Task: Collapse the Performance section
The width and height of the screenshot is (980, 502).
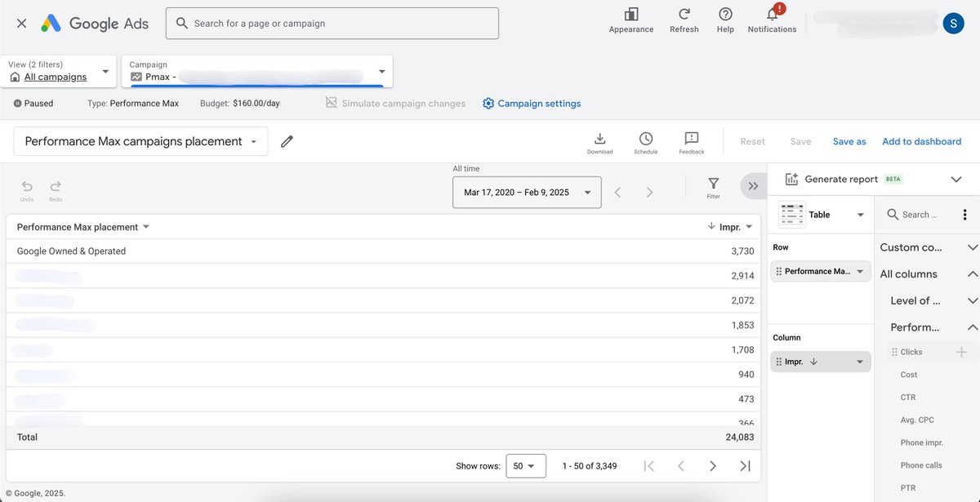Action: 972,327
